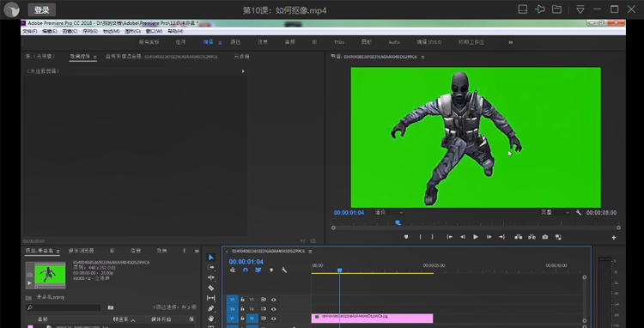Image resolution: width=644 pixels, height=328 pixels.
Task: Switch to the Color workspace tab
Action: 235,42
